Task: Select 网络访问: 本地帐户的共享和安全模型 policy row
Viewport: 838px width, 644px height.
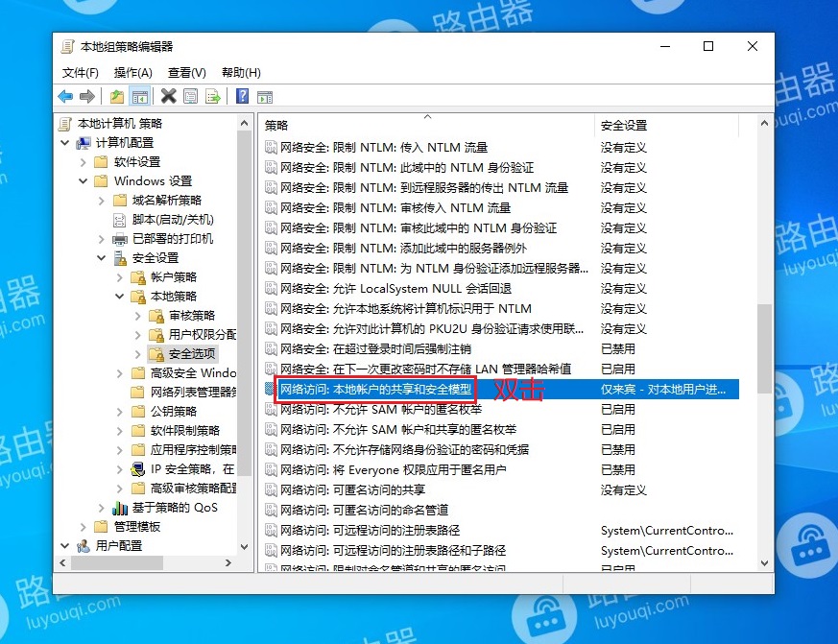Action: [x=502, y=389]
